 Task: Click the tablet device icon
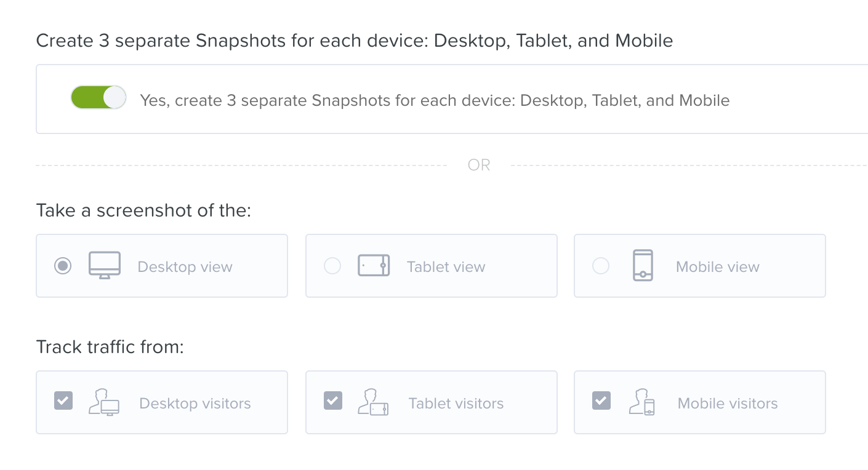tap(374, 266)
